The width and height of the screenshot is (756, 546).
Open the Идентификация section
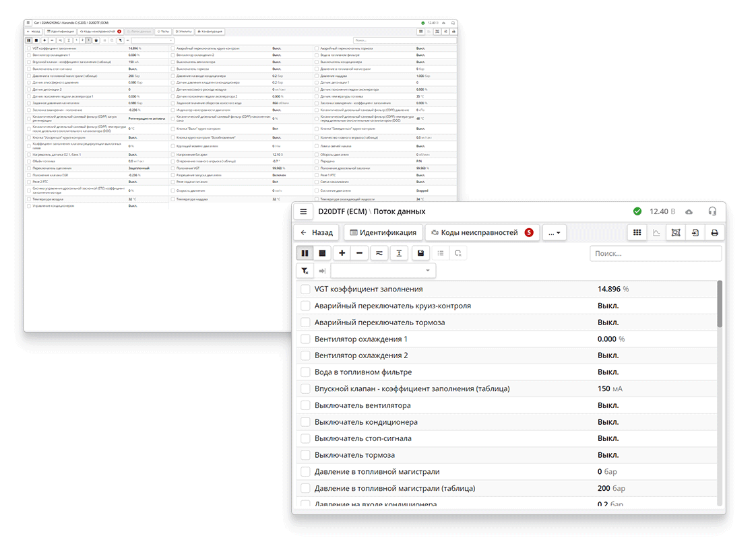coord(383,232)
